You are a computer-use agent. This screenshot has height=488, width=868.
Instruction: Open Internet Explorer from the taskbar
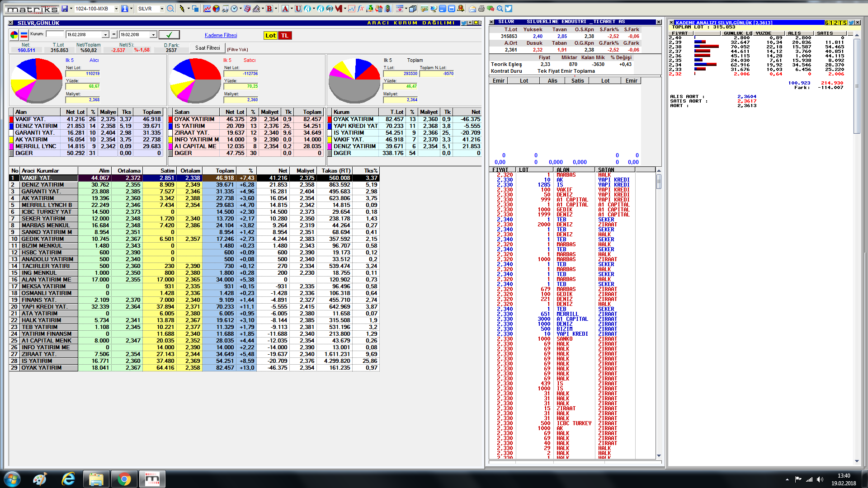[68, 479]
